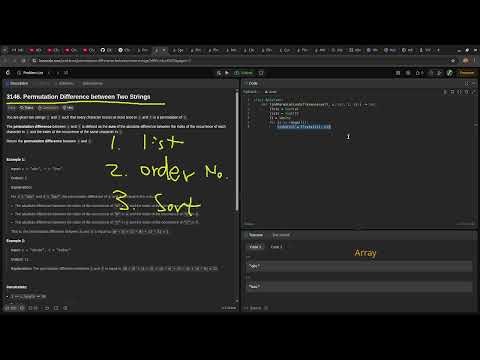Click the format code icon in editor toolbar
Screen dimensions: 480x360
[445, 92]
